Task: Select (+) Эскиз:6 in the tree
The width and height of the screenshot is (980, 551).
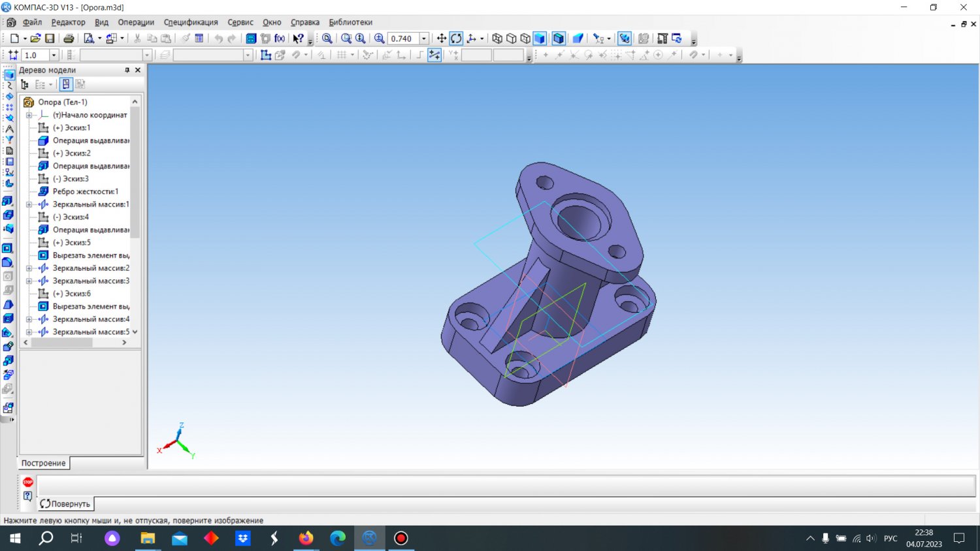Action: click(72, 294)
